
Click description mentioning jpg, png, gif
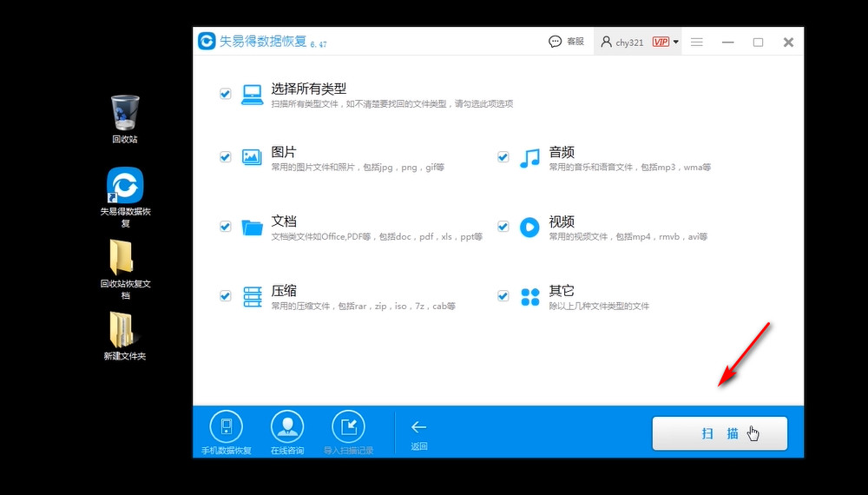pos(358,168)
